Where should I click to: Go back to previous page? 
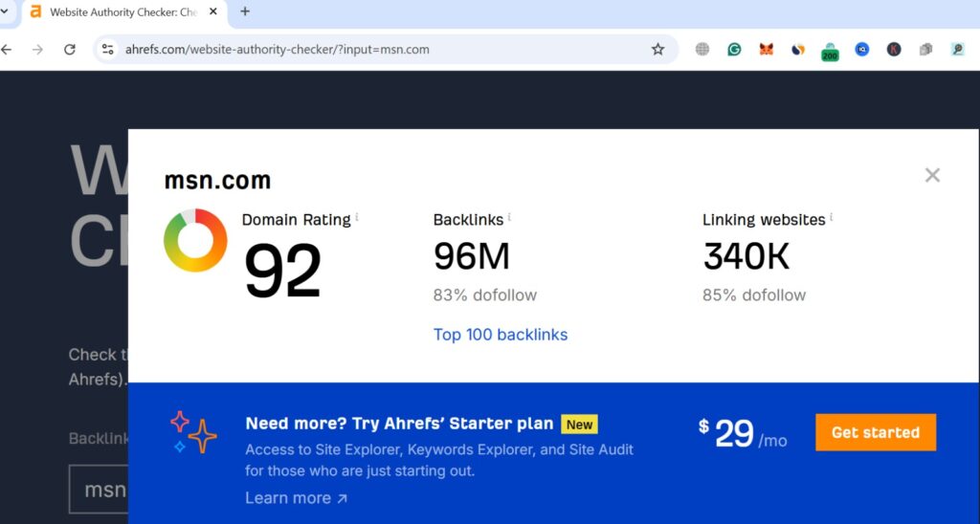pyautogui.click(x=7, y=50)
